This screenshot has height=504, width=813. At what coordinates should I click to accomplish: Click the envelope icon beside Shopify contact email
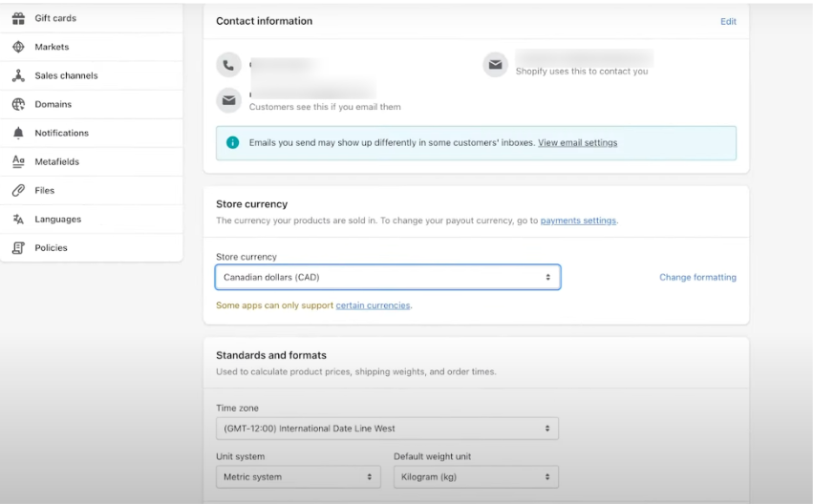click(x=495, y=65)
